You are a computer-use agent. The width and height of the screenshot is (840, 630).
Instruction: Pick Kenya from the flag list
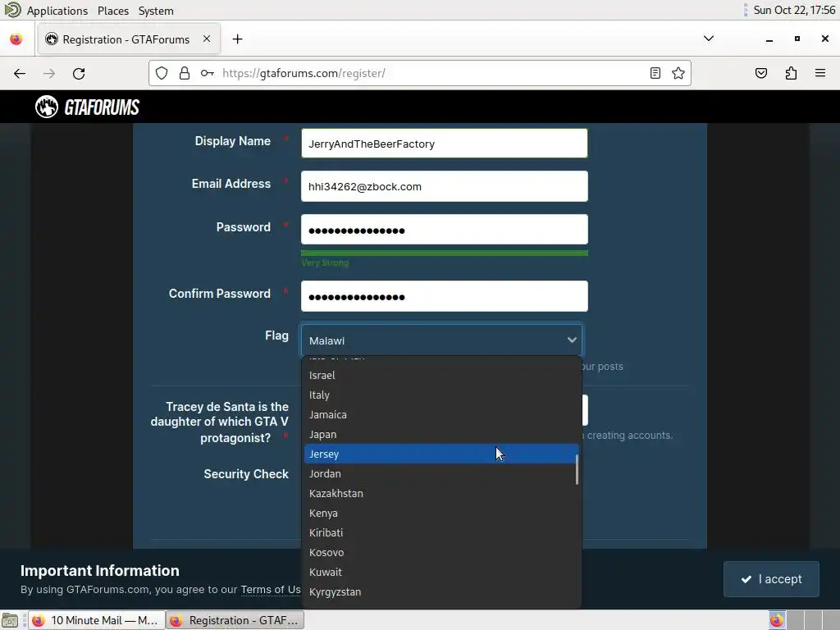pos(441,514)
